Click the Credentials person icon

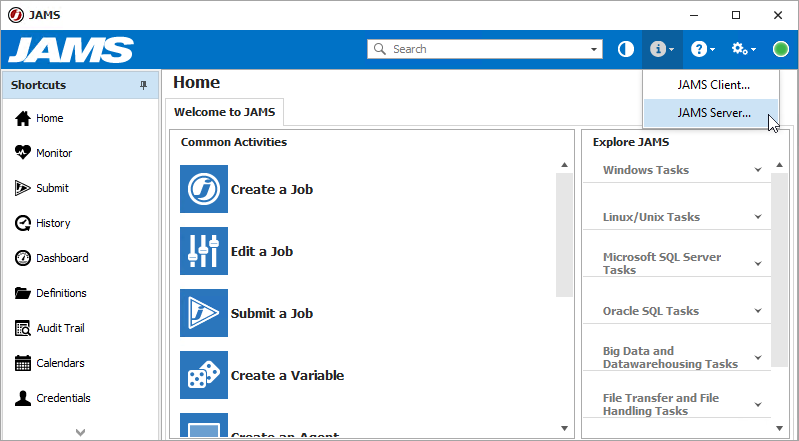pyautogui.click(x=23, y=398)
